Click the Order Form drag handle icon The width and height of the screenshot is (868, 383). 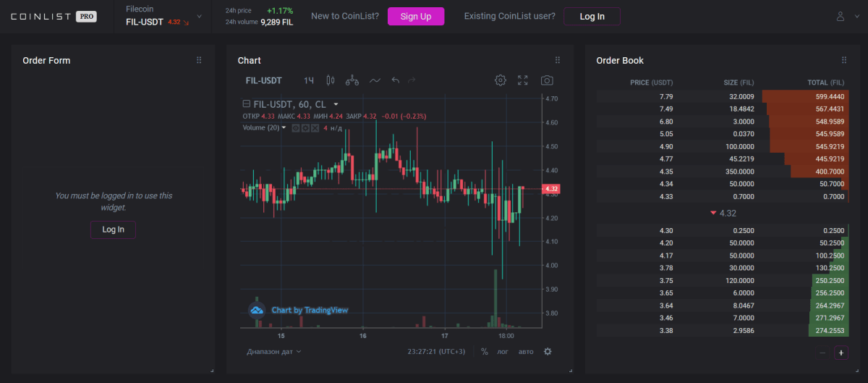(199, 60)
